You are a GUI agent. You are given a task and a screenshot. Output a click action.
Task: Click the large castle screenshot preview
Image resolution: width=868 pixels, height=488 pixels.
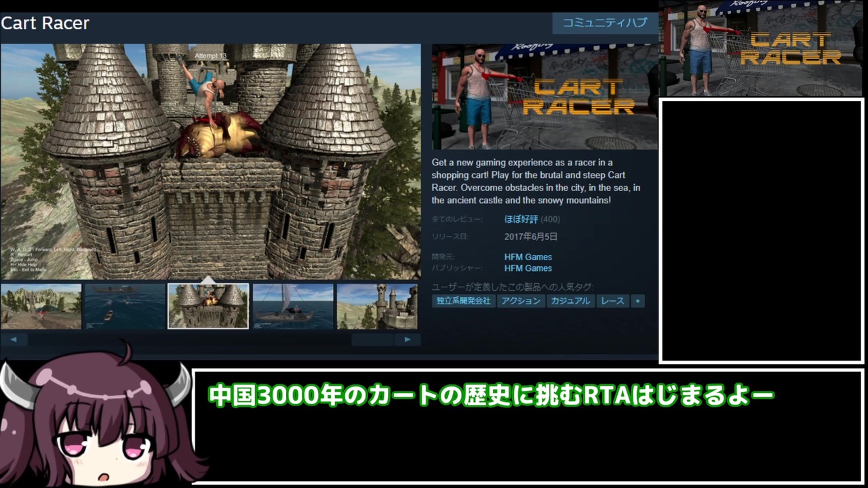point(210,161)
